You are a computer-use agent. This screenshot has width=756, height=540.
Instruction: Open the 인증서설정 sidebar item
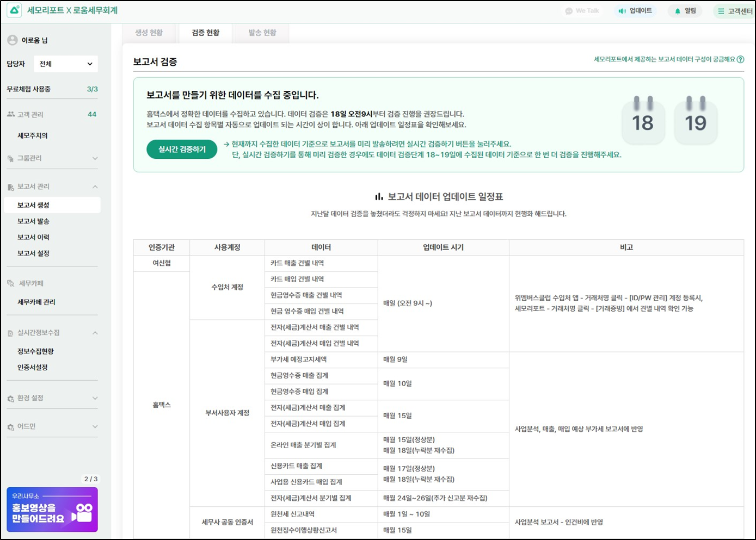click(x=33, y=368)
